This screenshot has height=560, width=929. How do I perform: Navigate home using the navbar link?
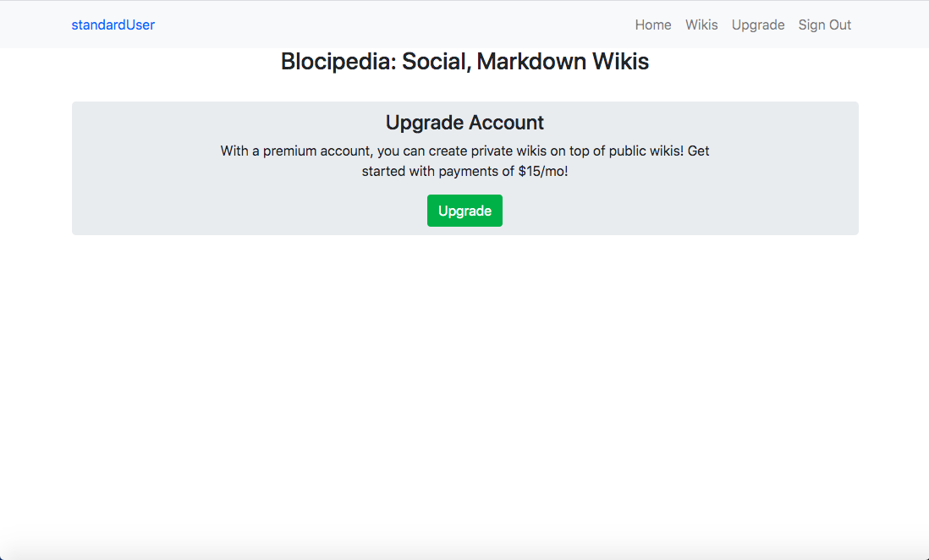652,25
